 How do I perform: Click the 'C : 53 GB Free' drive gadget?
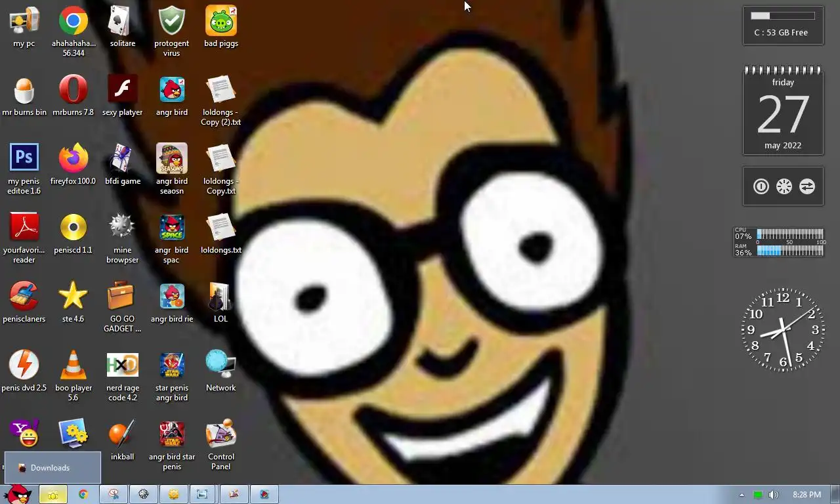(x=783, y=26)
